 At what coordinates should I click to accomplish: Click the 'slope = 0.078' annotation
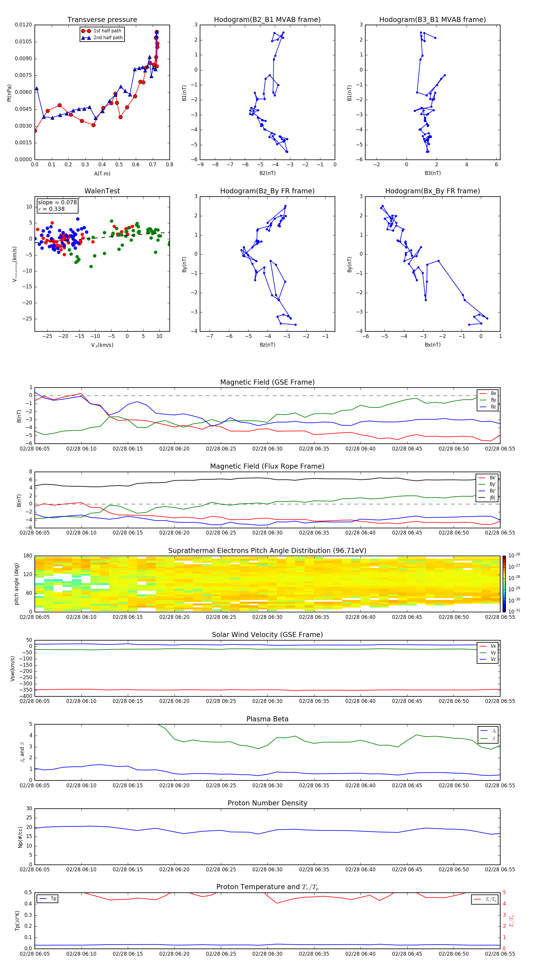(x=57, y=203)
